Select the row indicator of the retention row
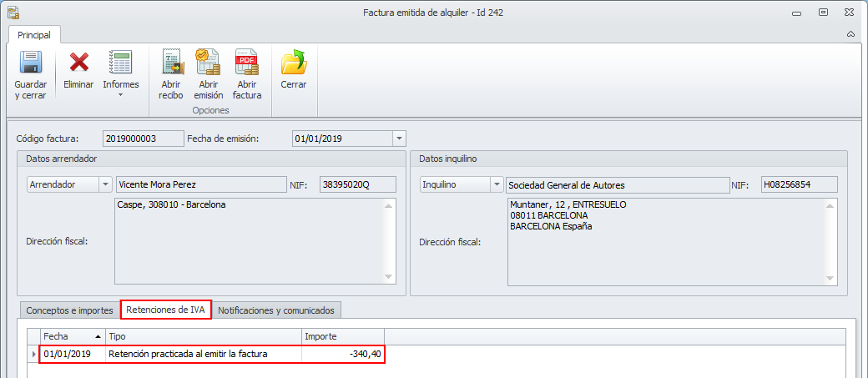 [x=33, y=354]
